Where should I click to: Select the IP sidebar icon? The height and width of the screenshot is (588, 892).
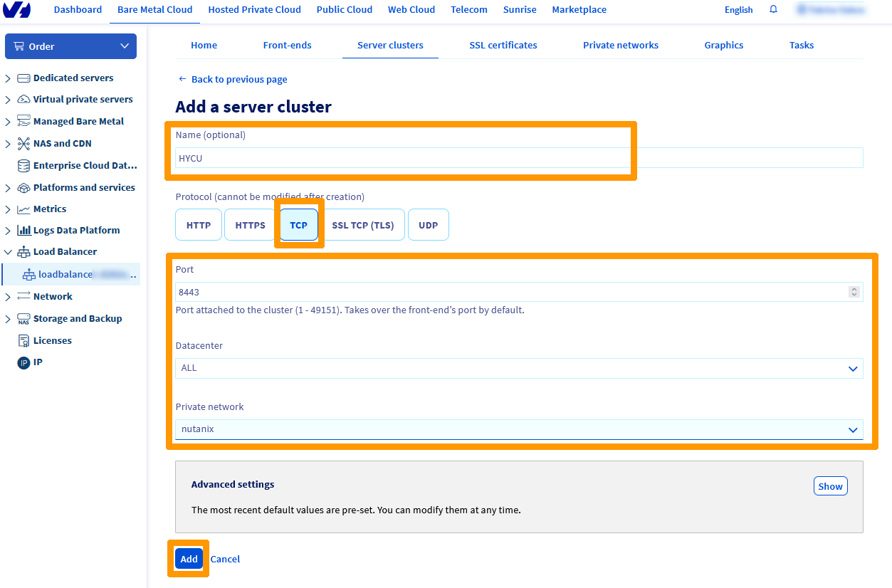coord(22,362)
